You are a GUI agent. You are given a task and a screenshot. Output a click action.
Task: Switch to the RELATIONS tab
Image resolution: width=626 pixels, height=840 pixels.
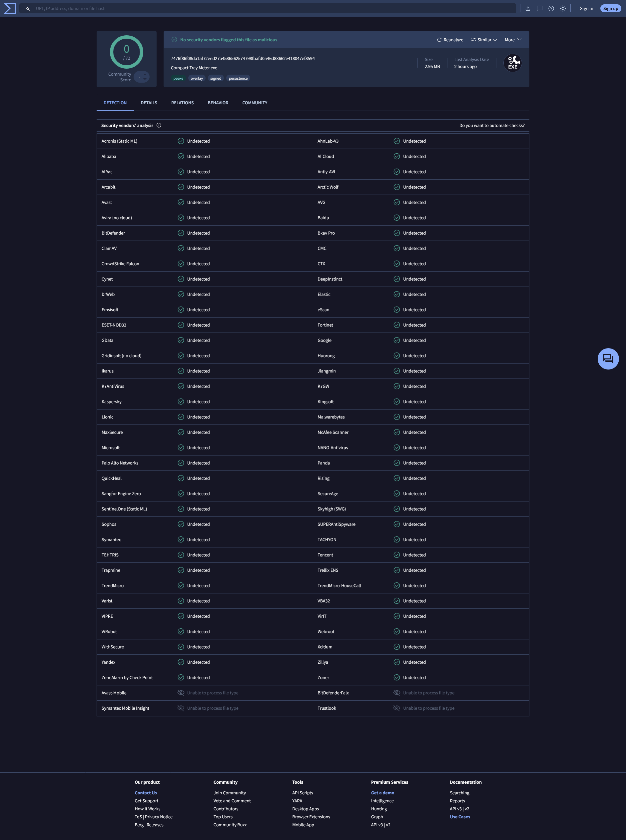click(x=182, y=103)
